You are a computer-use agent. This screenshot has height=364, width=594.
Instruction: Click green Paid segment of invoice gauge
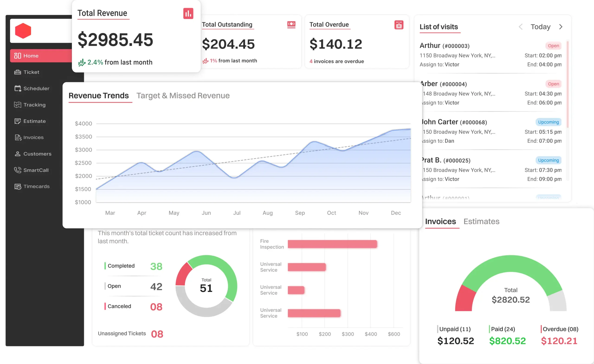[x=511, y=264]
